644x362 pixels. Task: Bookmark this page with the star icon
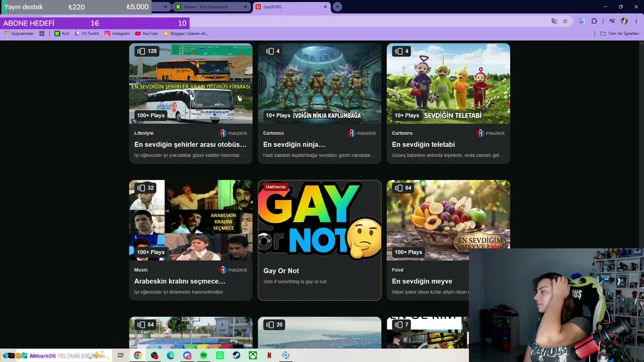565,21
